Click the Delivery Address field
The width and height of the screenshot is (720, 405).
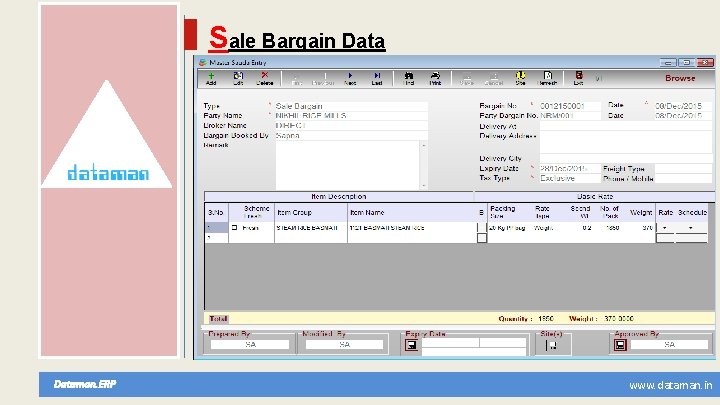pos(626,143)
